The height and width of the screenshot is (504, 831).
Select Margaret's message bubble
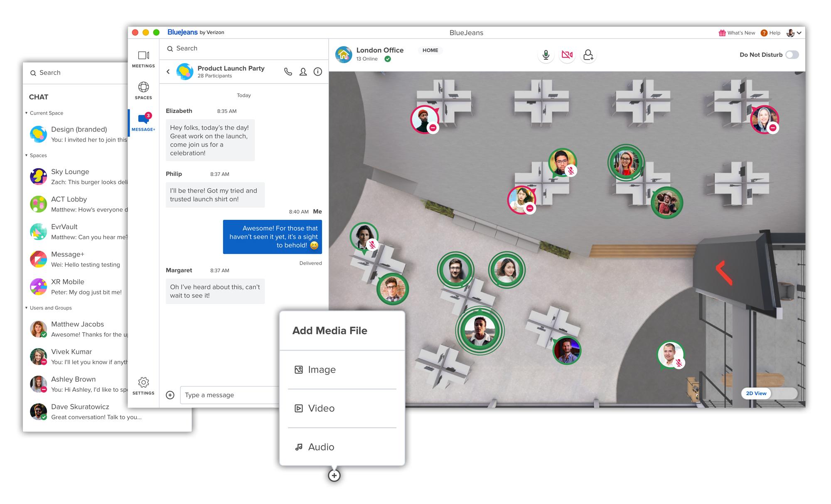215,291
